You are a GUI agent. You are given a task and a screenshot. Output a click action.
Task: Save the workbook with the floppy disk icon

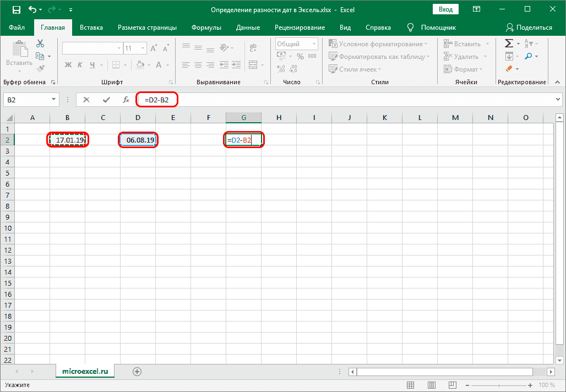point(16,10)
